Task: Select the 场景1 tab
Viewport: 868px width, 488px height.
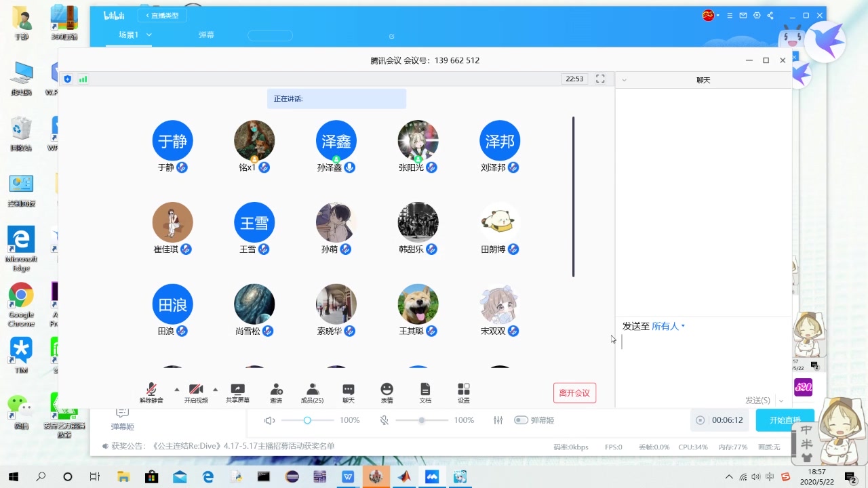Action: point(128,35)
